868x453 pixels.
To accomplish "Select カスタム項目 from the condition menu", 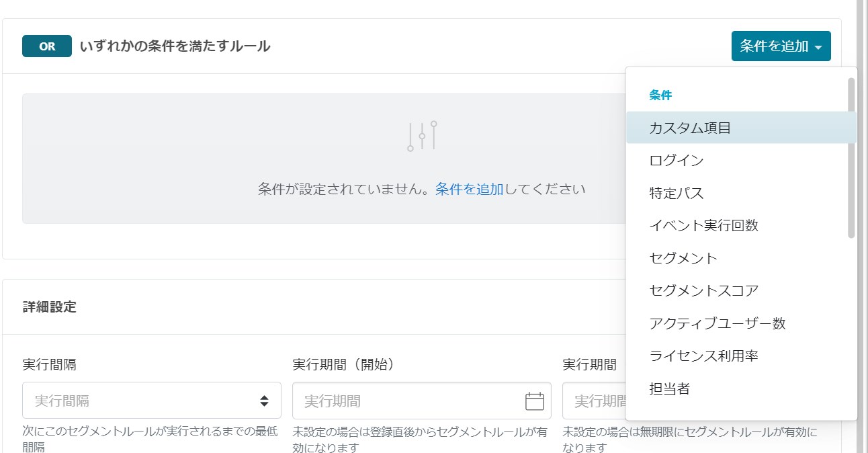I will click(x=741, y=128).
